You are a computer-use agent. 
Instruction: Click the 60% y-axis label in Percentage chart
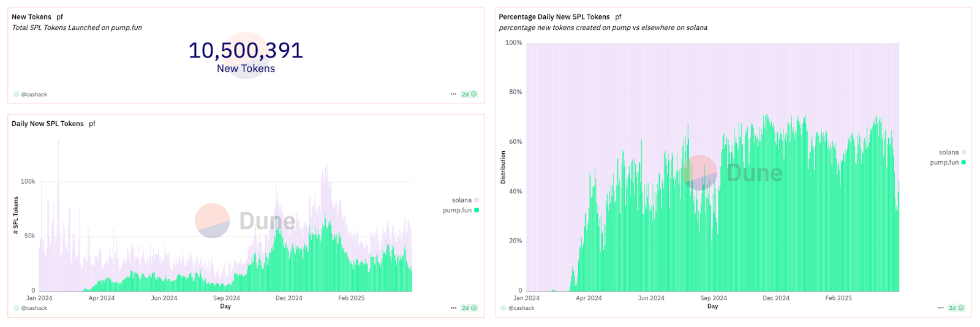click(x=516, y=141)
